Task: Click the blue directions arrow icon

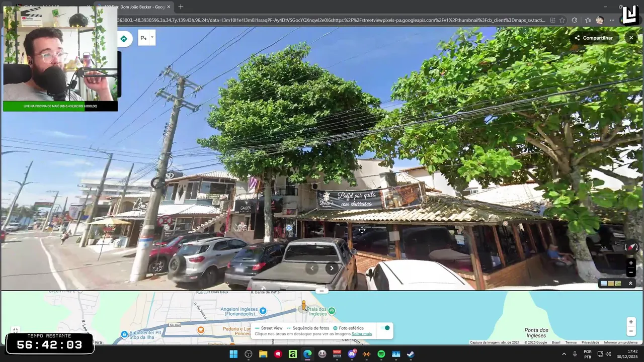Action: click(x=124, y=39)
